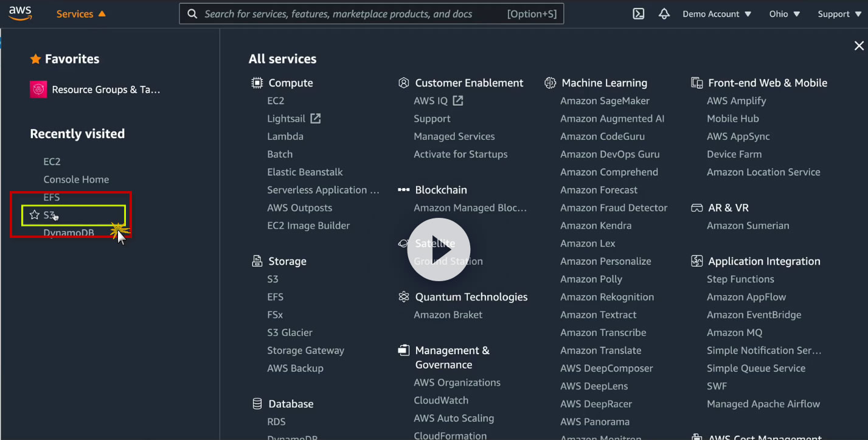
Task: Expand the Demo Account dropdown
Action: pos(717,14)
